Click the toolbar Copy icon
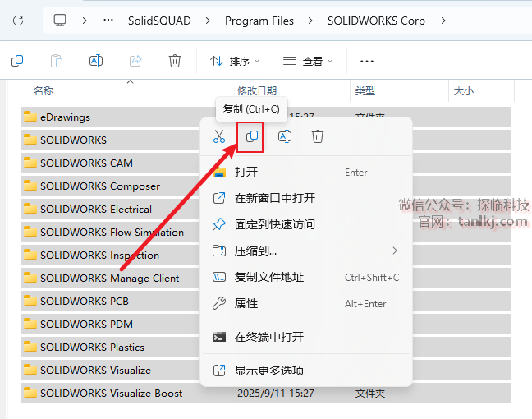This screenshot has height=419, width=532. (17, 61)
